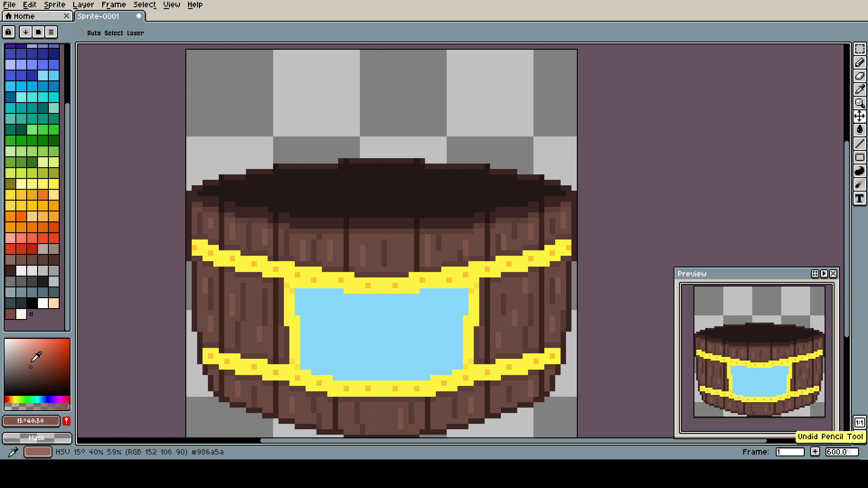868x488 pixels.
Task: Open the palette options menu button
Action: click(x=51, y=32)
